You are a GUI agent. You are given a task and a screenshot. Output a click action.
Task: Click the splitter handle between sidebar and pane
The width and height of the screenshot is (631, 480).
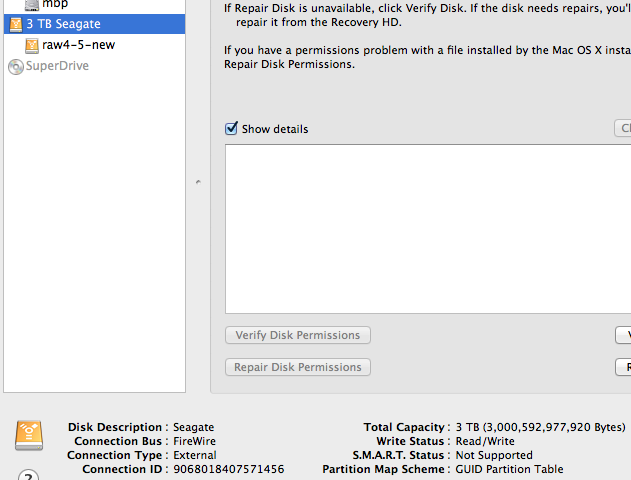point(198,182)
